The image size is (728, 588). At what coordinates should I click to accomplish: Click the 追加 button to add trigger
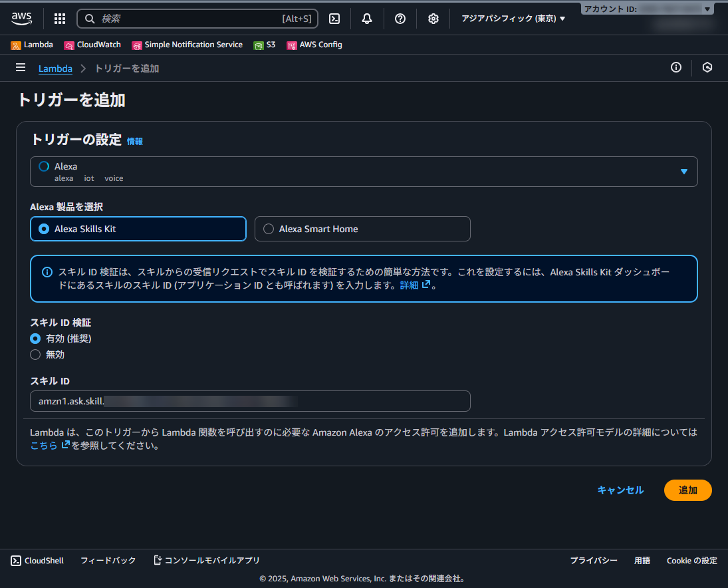coord(687,490)
